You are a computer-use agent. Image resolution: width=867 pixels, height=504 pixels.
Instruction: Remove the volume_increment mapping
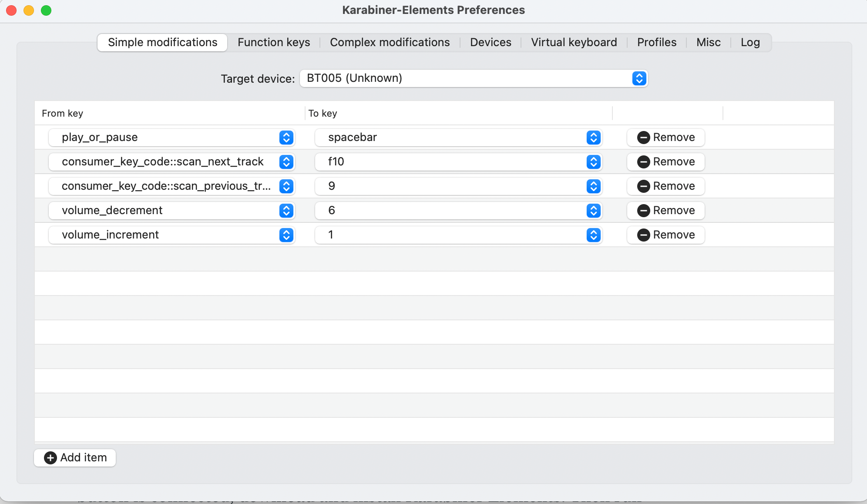point(666,235)
